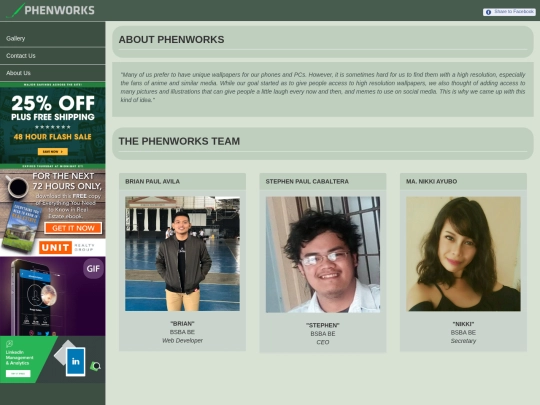Click the MA. NIKKI AYUBO card heading

coord(432,181)
